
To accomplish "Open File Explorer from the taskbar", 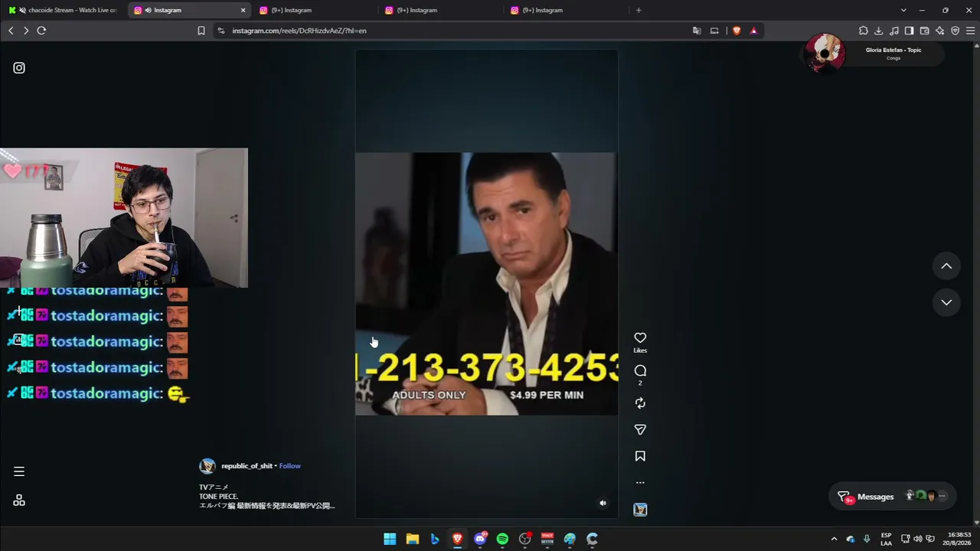I will coord(413,539).
